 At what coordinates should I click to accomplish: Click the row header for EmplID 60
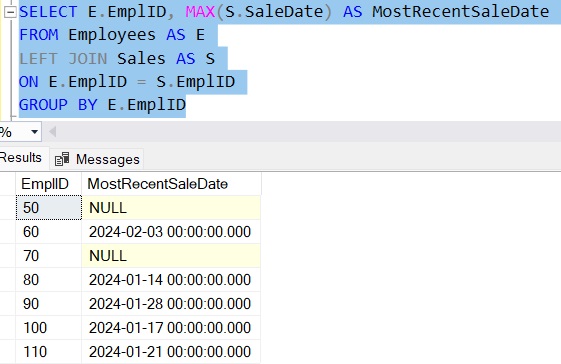pyautogui.click(x=8, y=232)
